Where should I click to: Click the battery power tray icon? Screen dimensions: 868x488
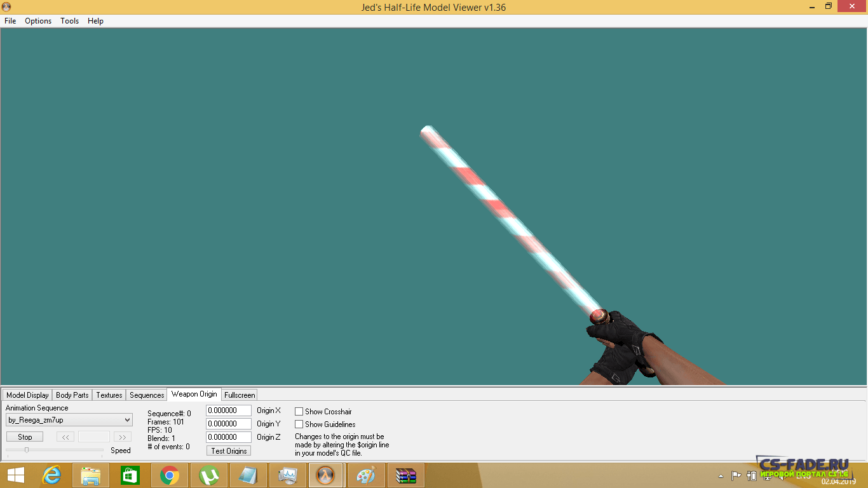(x=751, y=475)
